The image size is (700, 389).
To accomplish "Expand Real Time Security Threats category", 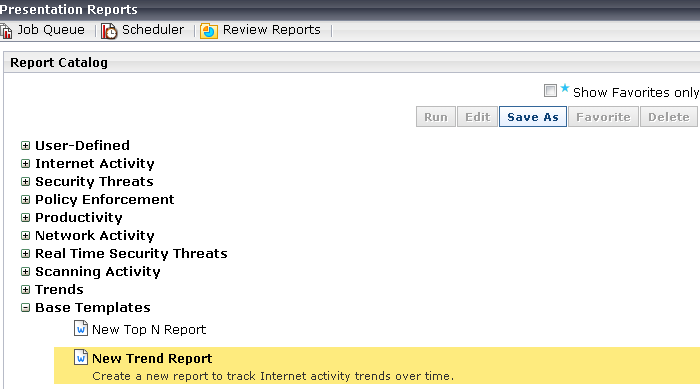I will pos(25,254).
